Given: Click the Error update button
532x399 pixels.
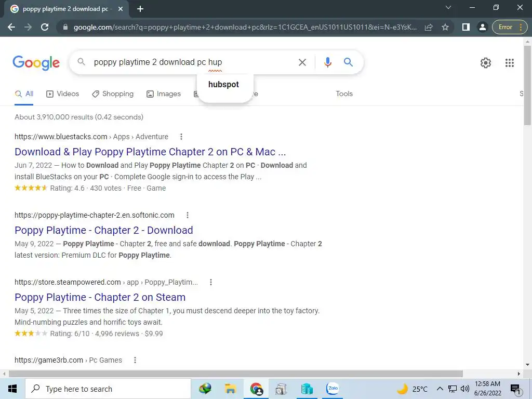Looking at the screenshot, I should coord(506,27).
